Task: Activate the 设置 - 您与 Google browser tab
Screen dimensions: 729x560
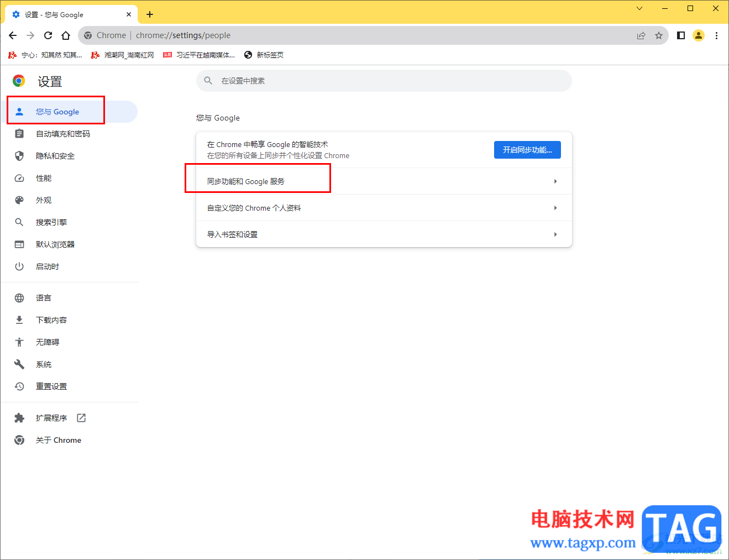Action: [x=72, y=14]
